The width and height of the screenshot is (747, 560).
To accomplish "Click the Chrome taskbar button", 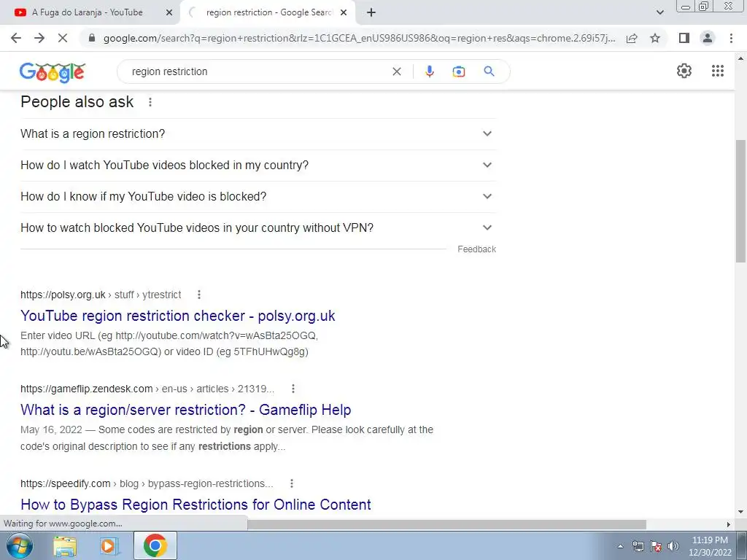I will (x=155, y=545).
